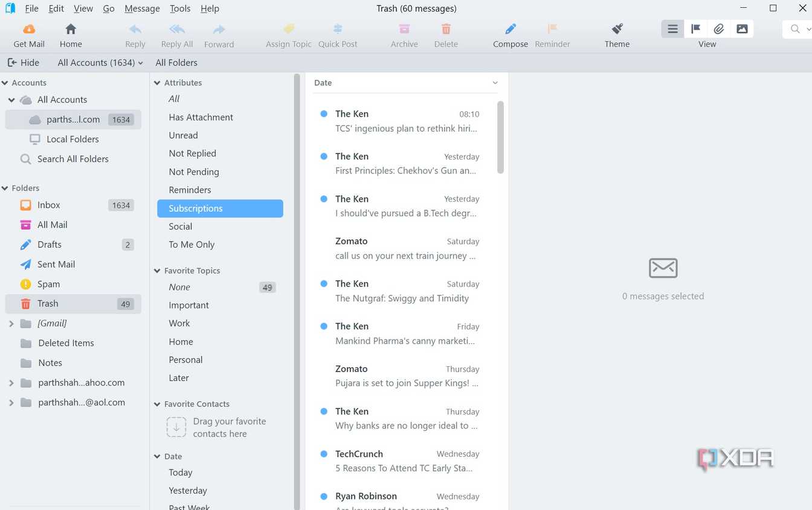Open the Sent Mail folder
812x510 pixels.
pyautogui.click(x=73, y=265)
